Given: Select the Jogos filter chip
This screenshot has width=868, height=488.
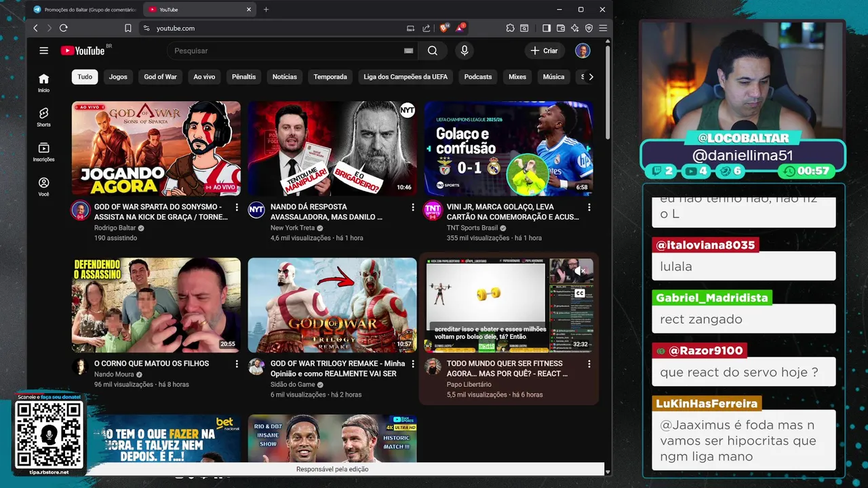Looking at the screenshot, I should [118, 77].
